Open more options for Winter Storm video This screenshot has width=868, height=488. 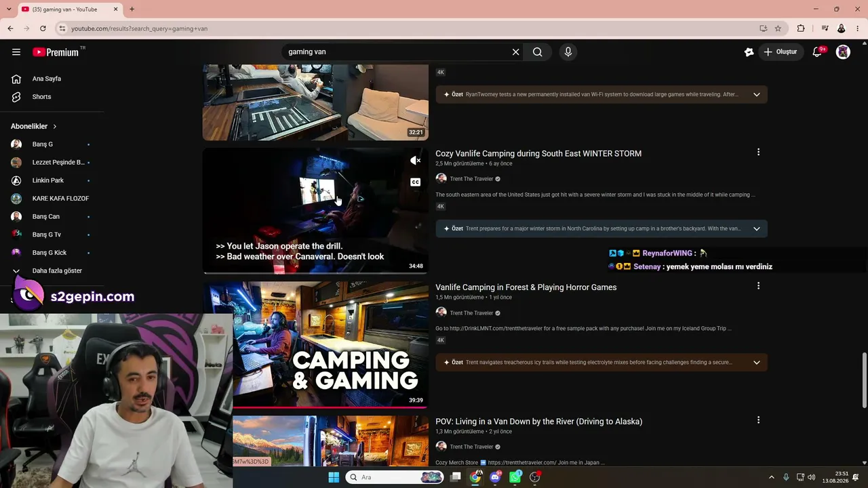pos(758,152)
